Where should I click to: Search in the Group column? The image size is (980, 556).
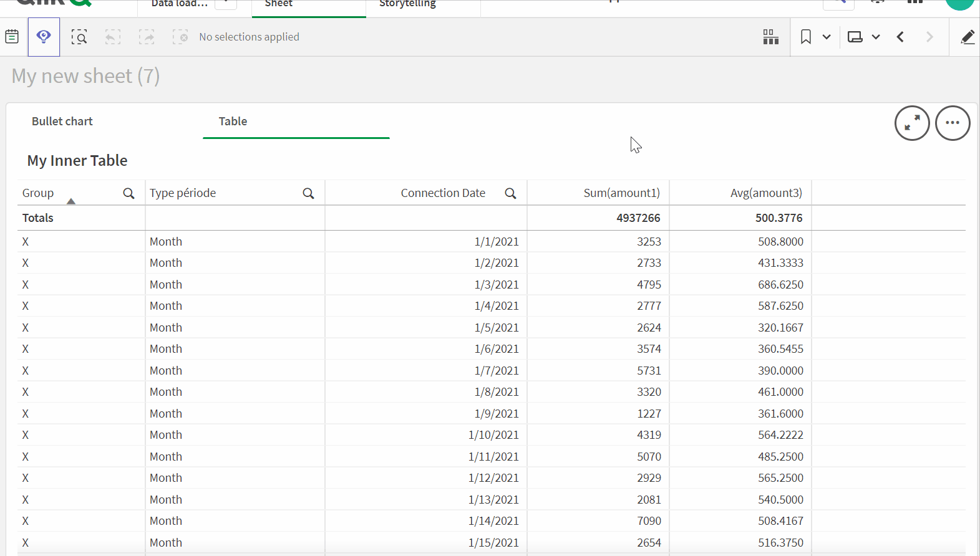click(129, 193)
